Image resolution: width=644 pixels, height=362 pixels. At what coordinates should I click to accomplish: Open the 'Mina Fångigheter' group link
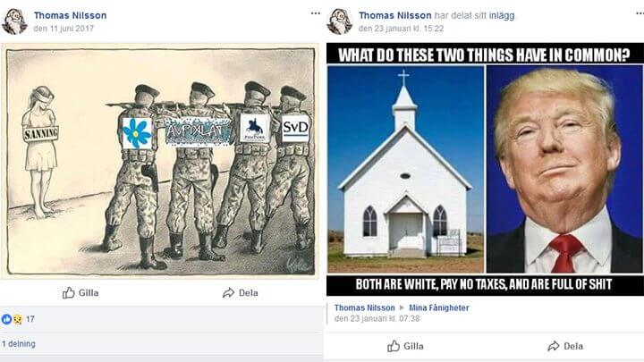point(438,307)
